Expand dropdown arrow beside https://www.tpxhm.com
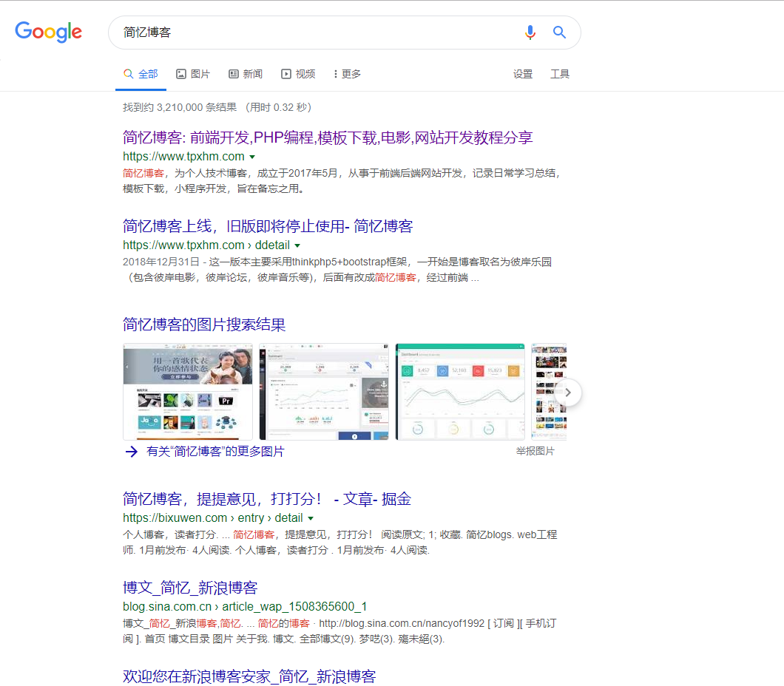Image resolution: width=784 pixels, height=686 pixels. point(252,157)
